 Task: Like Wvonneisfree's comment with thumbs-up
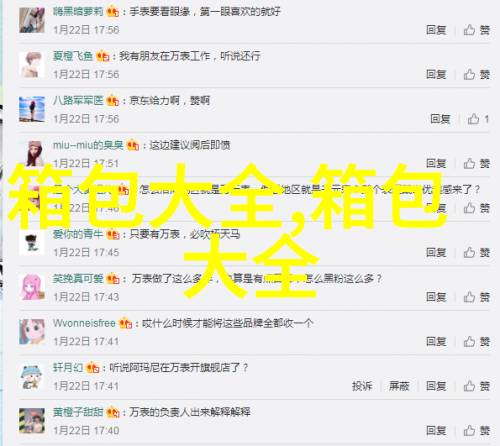coord(476,342)
